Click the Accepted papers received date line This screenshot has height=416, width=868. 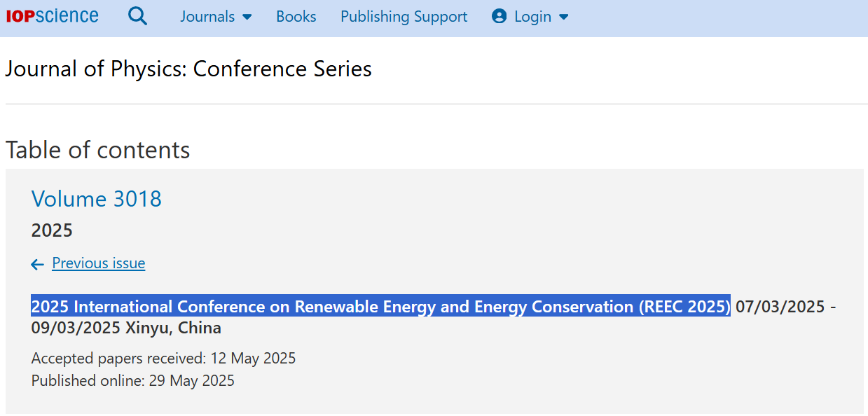tap(163, 359)
